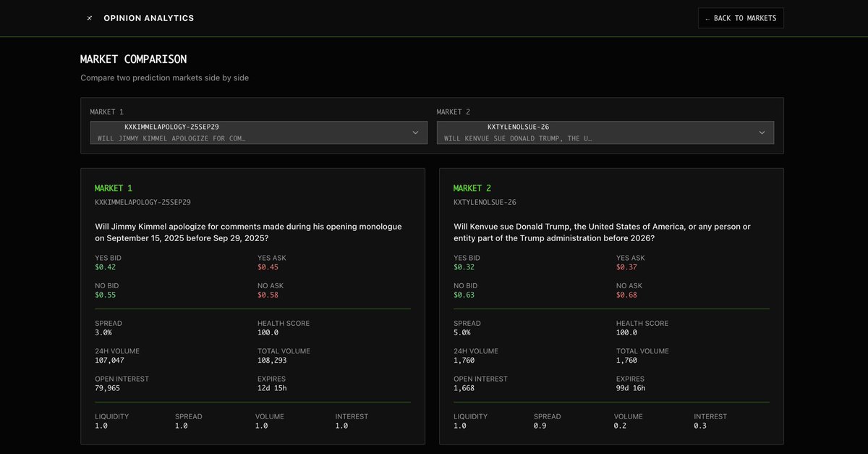Click Market 1 open interest 79,965
868x454 pixels.
(x=107, y=388)
